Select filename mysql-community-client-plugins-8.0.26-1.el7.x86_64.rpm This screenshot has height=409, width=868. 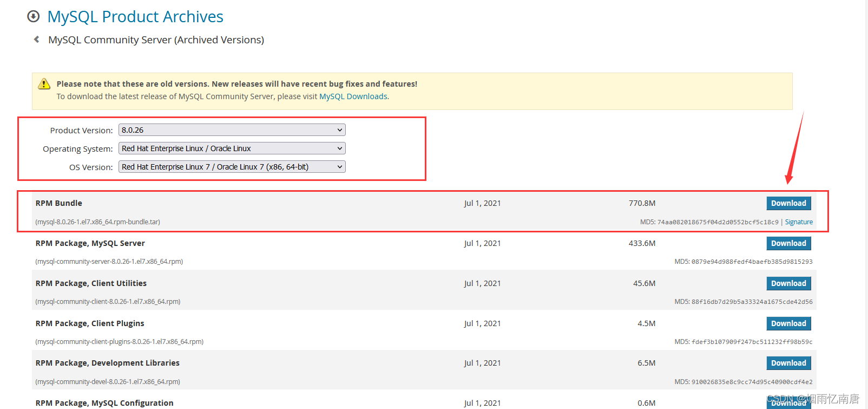point(120,342)
